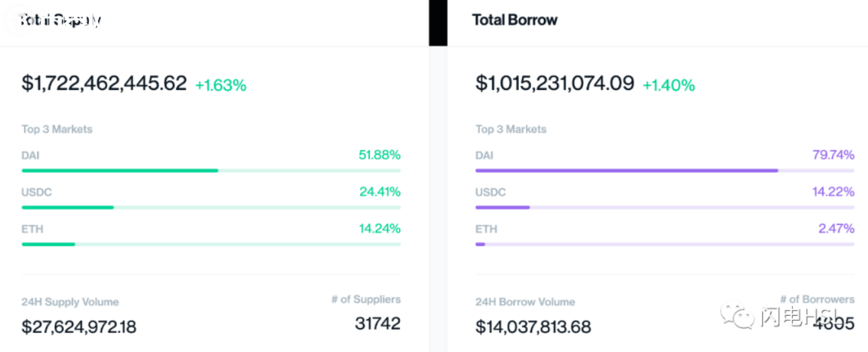The image size is (868, 352).
Task: Click the +1.40% borrow change indicator
Action: (668, 85)
